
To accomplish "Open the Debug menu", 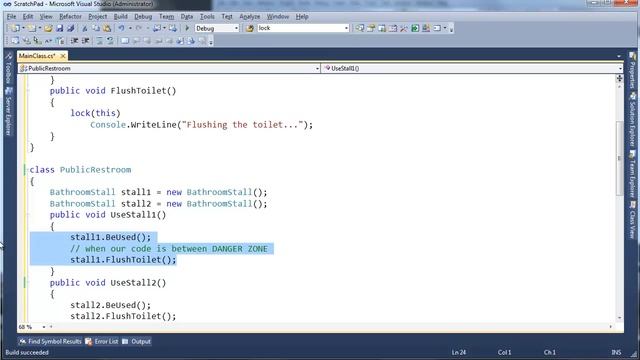I will [143, 16].
